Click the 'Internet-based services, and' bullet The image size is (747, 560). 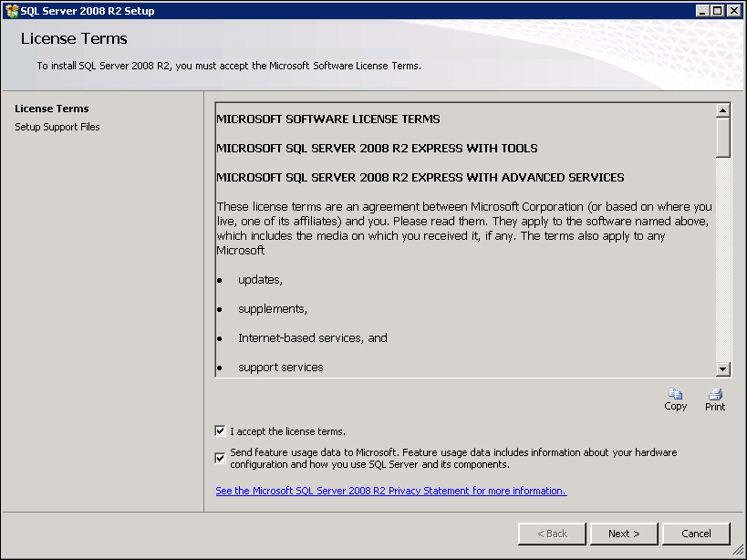click(313, 337)
